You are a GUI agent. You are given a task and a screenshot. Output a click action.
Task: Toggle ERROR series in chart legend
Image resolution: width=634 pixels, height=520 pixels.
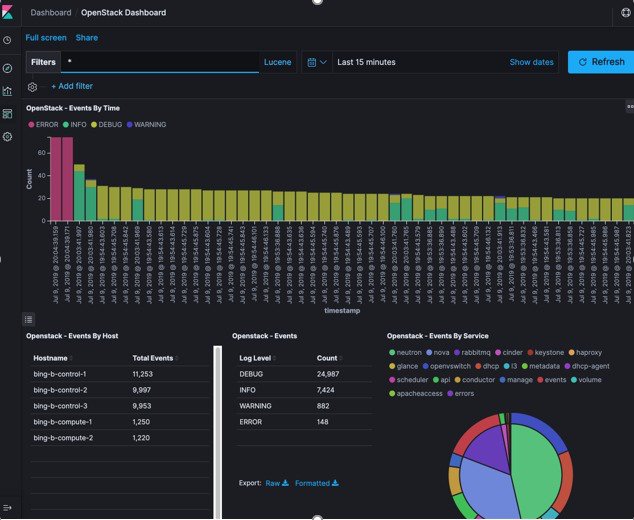(43, 125)
